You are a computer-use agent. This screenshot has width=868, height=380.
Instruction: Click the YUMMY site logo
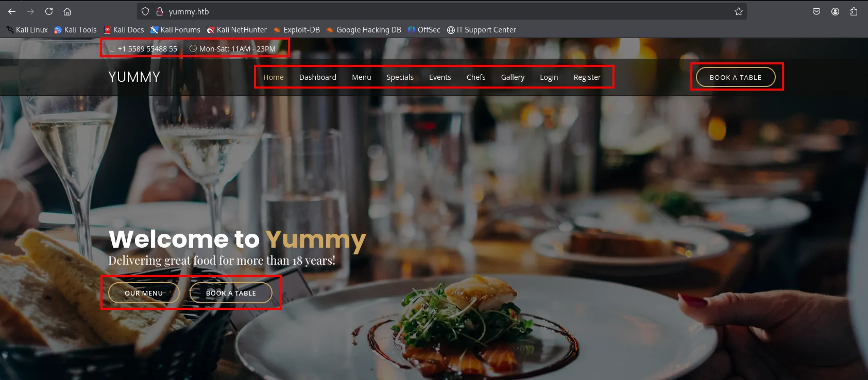point(134,77)
